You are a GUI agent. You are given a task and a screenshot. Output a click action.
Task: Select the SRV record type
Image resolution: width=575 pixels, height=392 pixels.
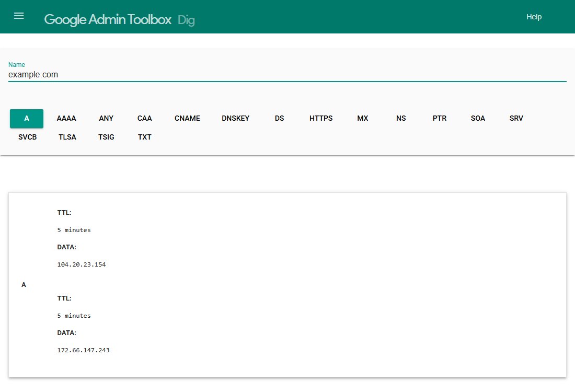[516, 119]
